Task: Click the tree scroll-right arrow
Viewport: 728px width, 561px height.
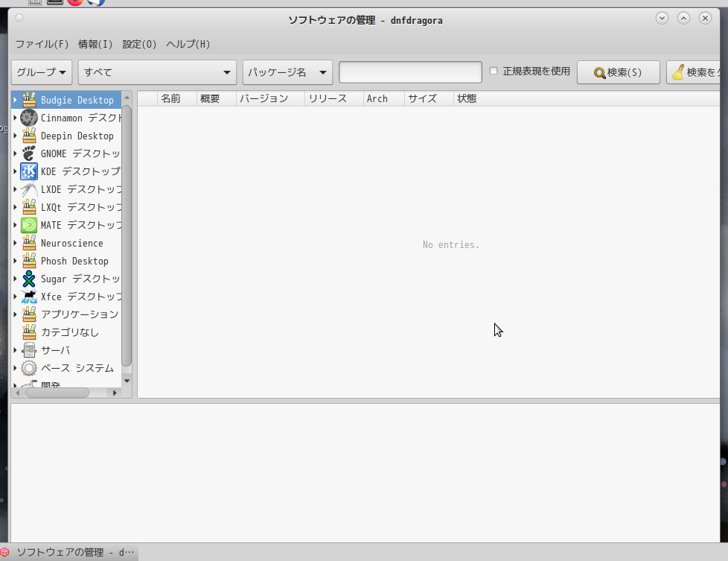Action: 114,393
